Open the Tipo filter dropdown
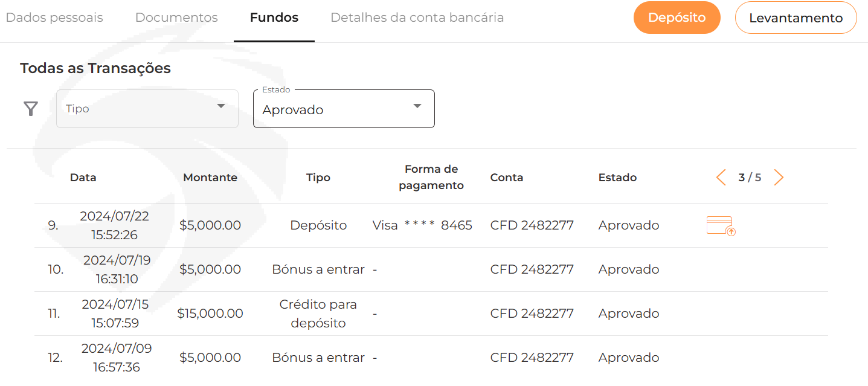 pos(147,109)
